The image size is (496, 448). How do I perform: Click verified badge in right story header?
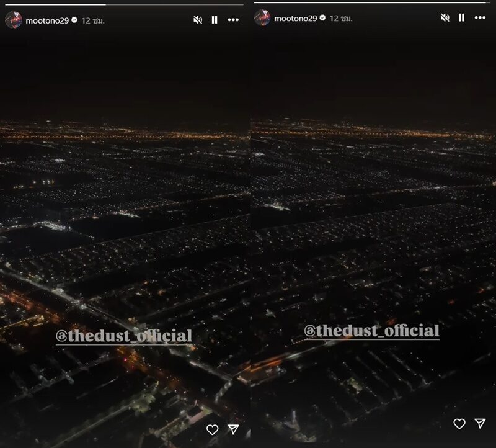pos(322,18)
